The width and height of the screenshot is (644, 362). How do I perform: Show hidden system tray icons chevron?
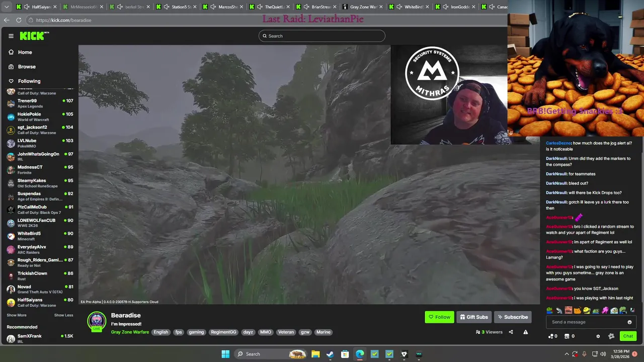pyautogui.click(x=567, y=354)
